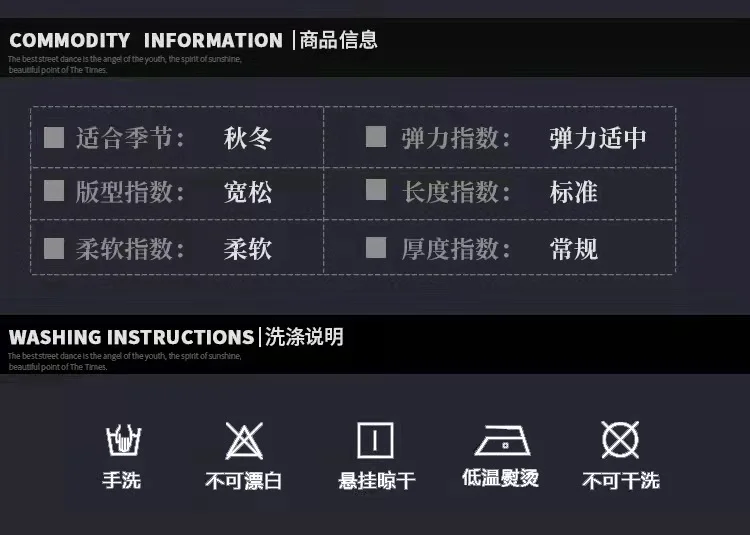Click the WASHING INSTRUCTIONS heading
Viewport: 750px width, 535px height.
tap(131, 337)
